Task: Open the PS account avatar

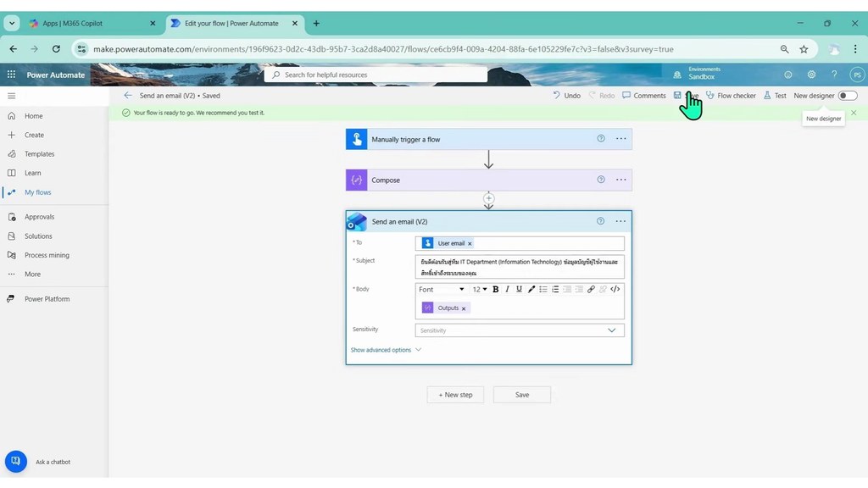Action: click(858, 75)
